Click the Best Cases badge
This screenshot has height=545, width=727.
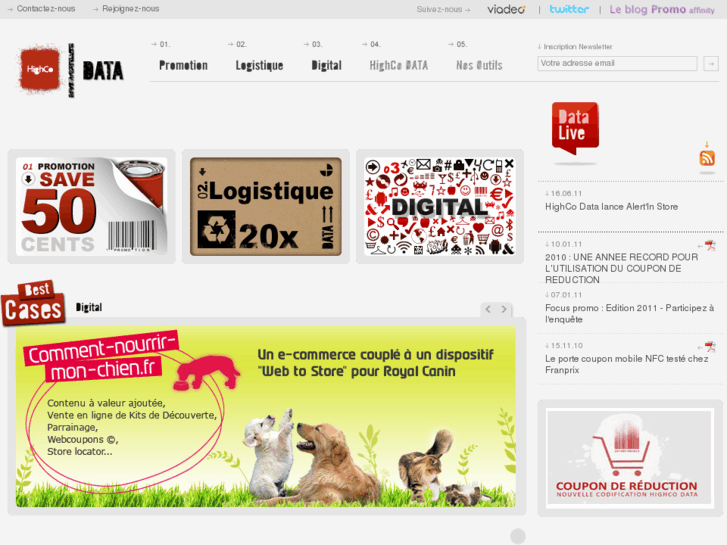[x=33, y=303]
